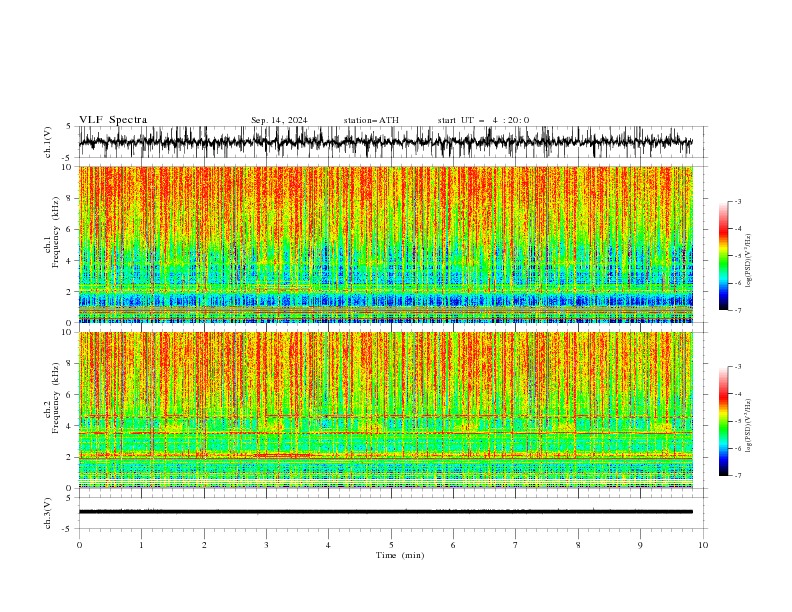
Task: Click the log(PSD) label of ch.2 color bar
Action: 749,425
